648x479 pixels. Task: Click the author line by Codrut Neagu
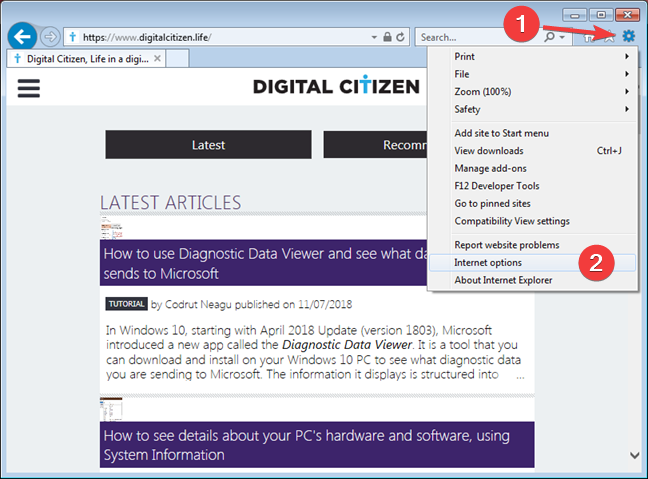point(251,305)
